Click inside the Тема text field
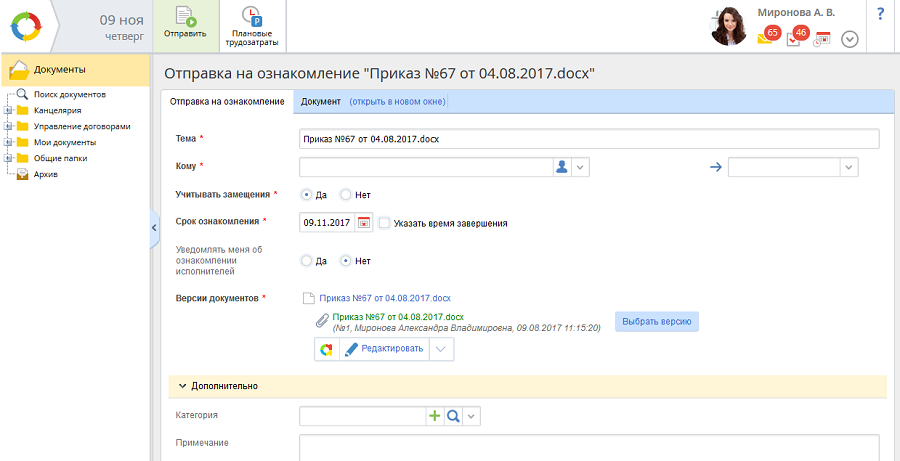The image size is (900, 461). tap(588, 139)
